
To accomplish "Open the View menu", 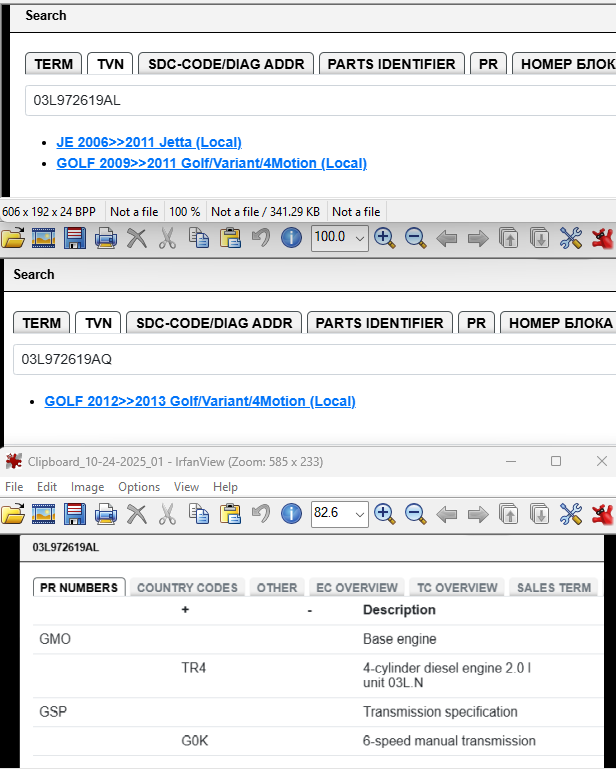I will [x=186, y=487].
